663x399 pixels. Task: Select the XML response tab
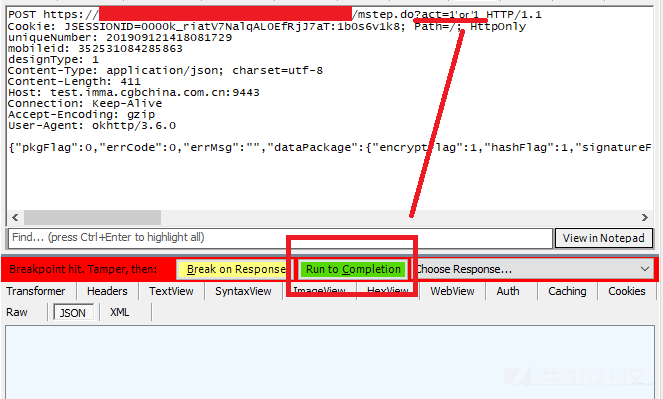tap(120, 312)
